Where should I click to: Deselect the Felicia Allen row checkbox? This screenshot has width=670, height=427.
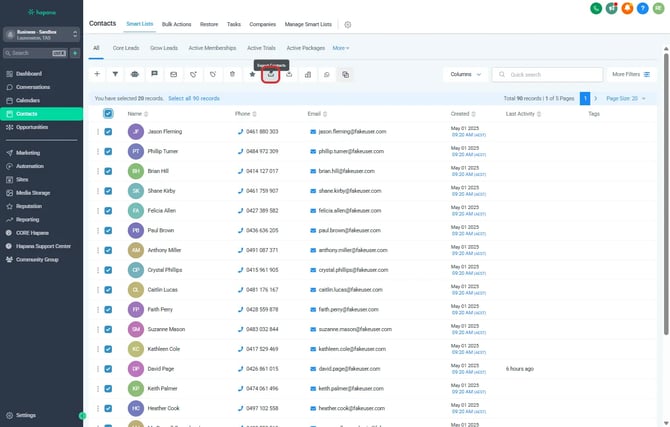coord(108,211)
